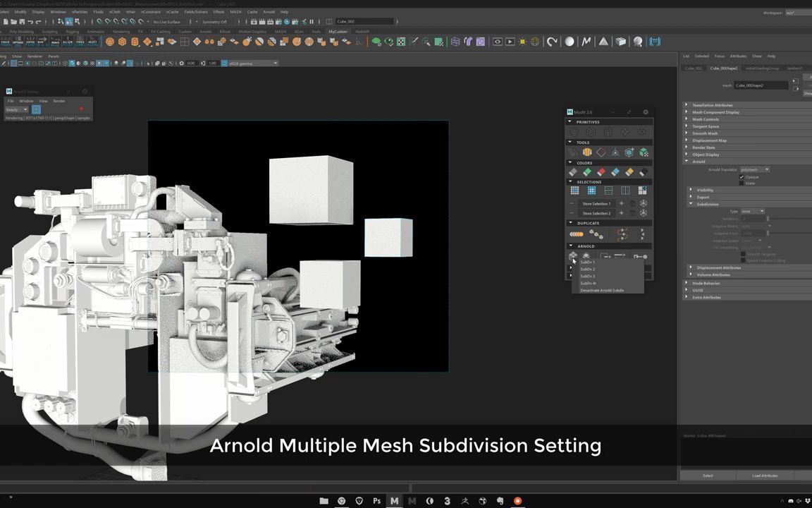Open Photoshop from the taskbar
The height and width of the screenshot is (508, 812).
pos(376,501)
